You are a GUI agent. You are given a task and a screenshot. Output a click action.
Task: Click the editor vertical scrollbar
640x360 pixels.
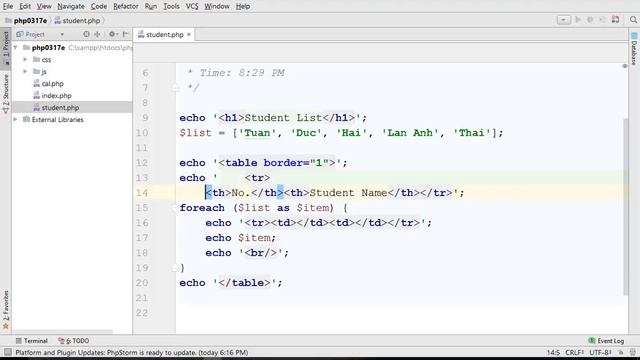pyautogui.click(x=626, y=206)
